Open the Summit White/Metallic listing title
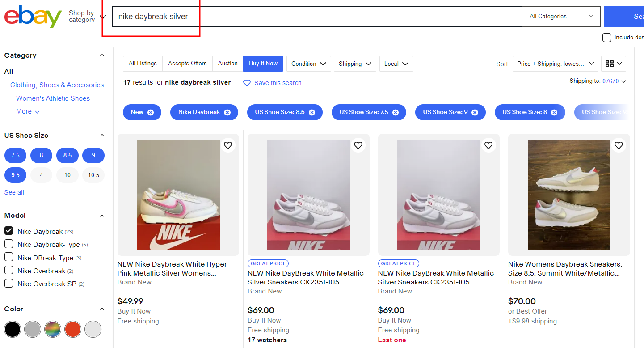644x348 pixels. pyautogui.click(x=565, y=268)
